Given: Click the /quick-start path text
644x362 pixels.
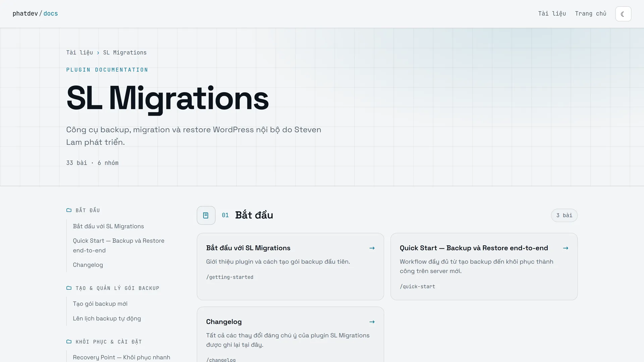Looking at the screenshot, I should coord(417,287).
